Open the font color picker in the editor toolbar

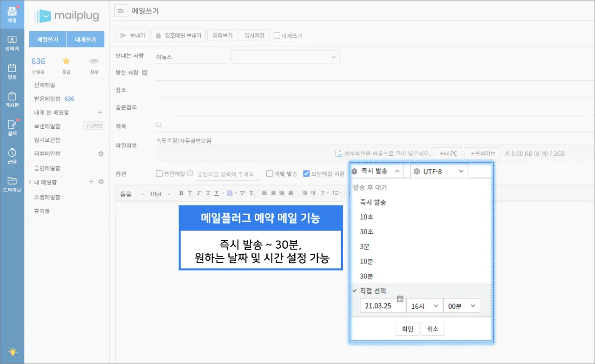pyautogui.click(x=218, y=193)
